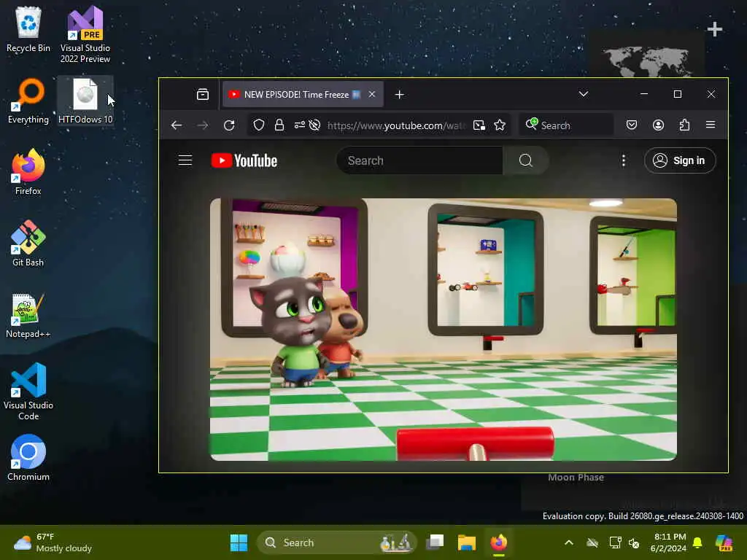The image size is (747, 560).
Task: Open a new Firefox tab with plus
Action: [x=400, y=95]
